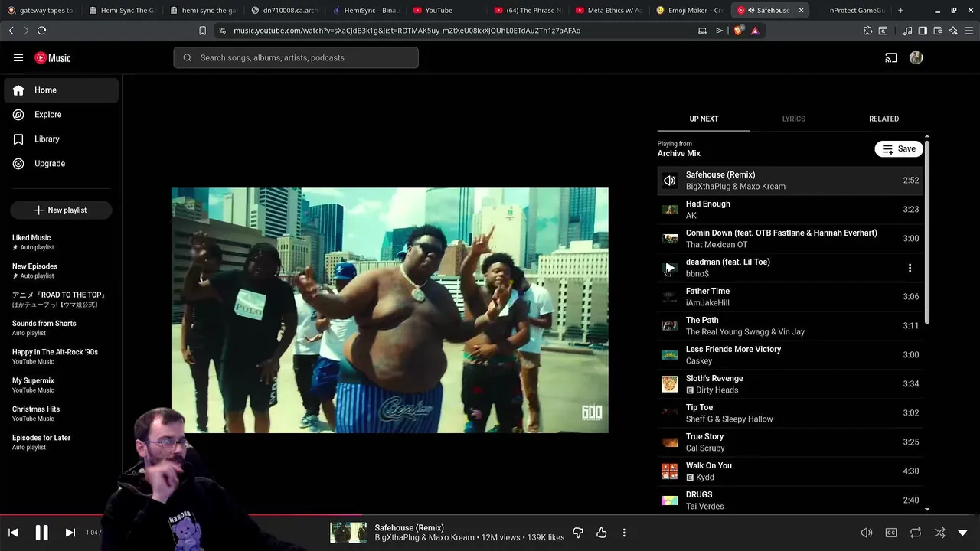Like Safehouse (Remix) with thumbs up

(602, 533)
